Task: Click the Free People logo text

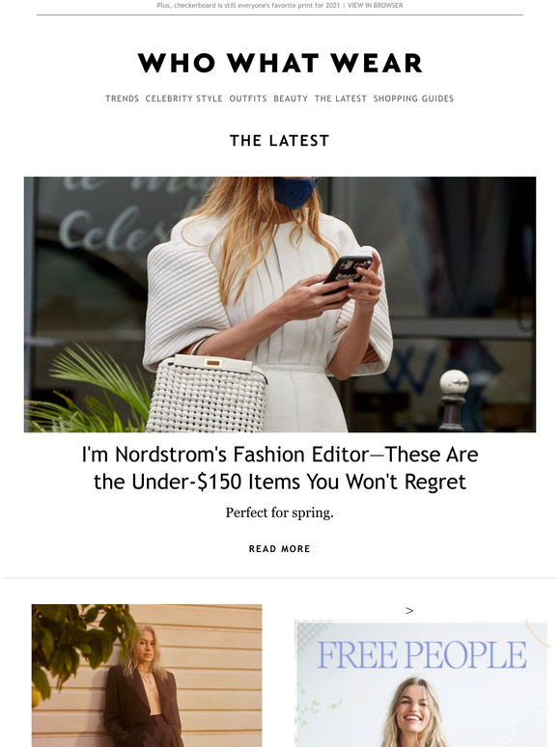Action: (x=421, y=654)
